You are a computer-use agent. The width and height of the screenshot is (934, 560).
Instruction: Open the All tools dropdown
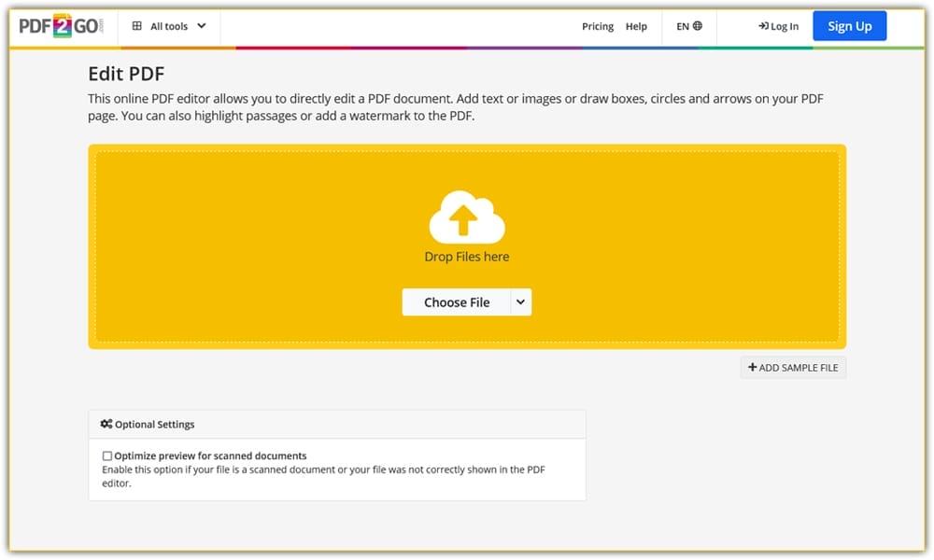[168, 26]
